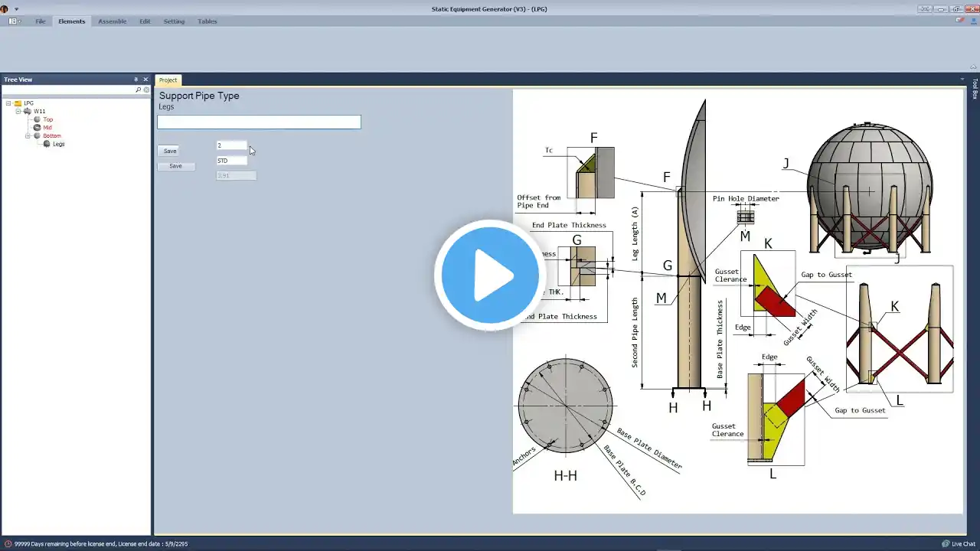
Task: Collapse the Bottom tree node
Action: (28, 135)
